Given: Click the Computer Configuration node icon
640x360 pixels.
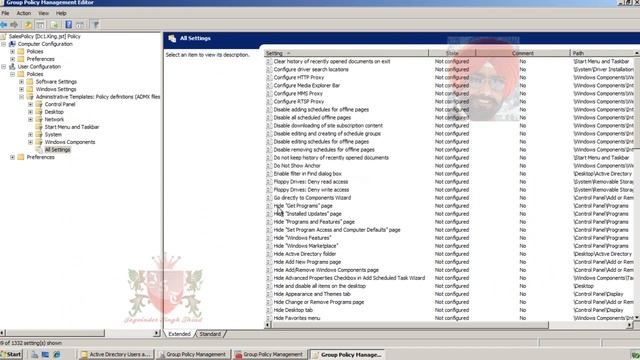Looking at the screenshot, I should click(x=12, y=44).
